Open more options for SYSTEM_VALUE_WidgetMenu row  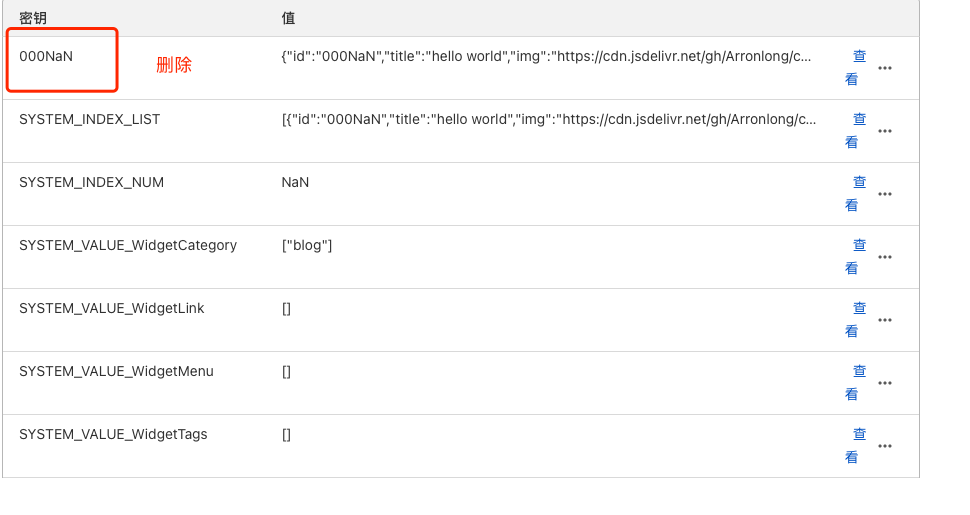(885, 383)
